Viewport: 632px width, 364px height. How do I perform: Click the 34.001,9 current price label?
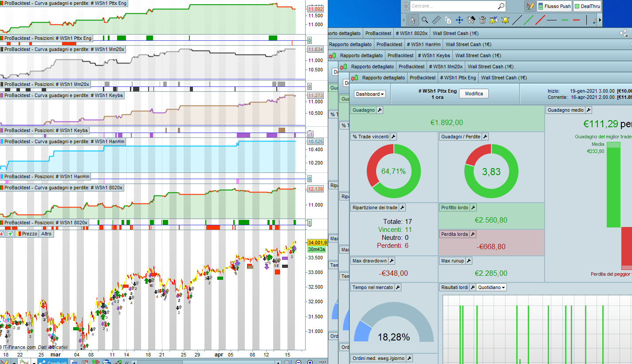(317, 243)
